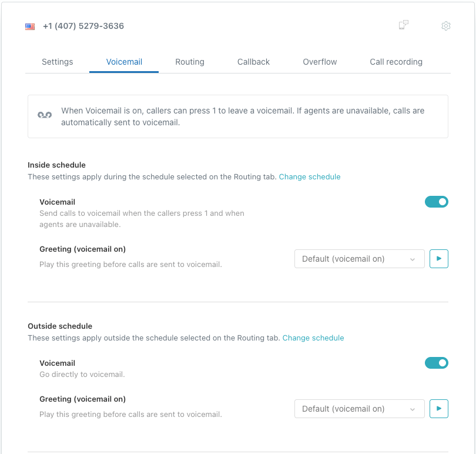Open the Call recording tab
The image size is (476, 454).
(x=396, y=62)
